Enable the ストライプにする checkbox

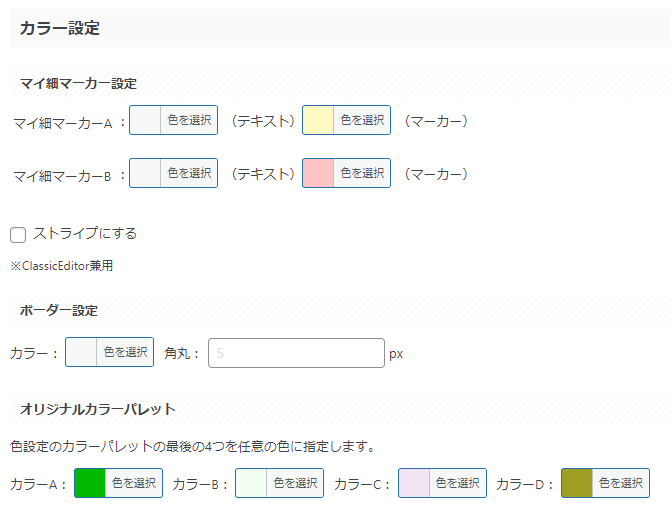coord(18,235)
